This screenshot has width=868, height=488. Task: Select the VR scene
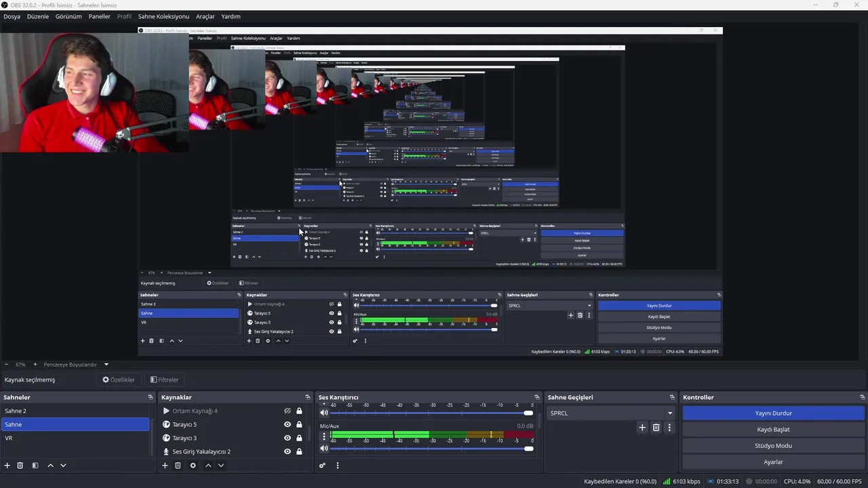tap(76, 438)
